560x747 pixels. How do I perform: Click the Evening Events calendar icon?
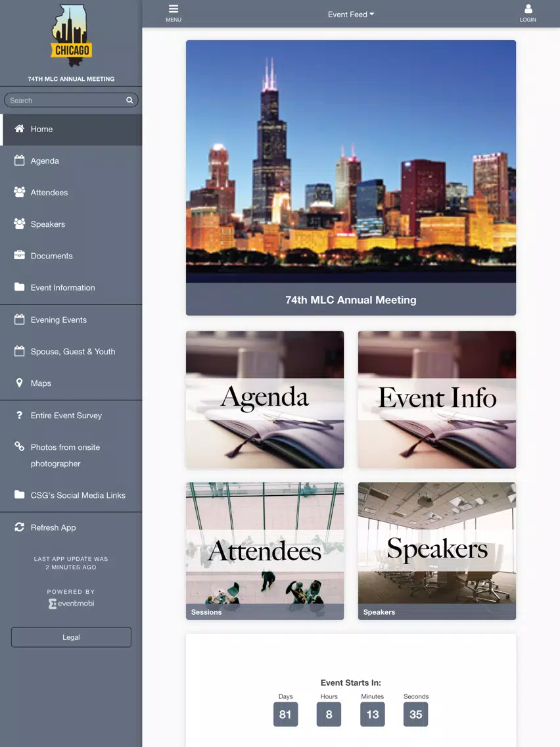coord(20,319)
